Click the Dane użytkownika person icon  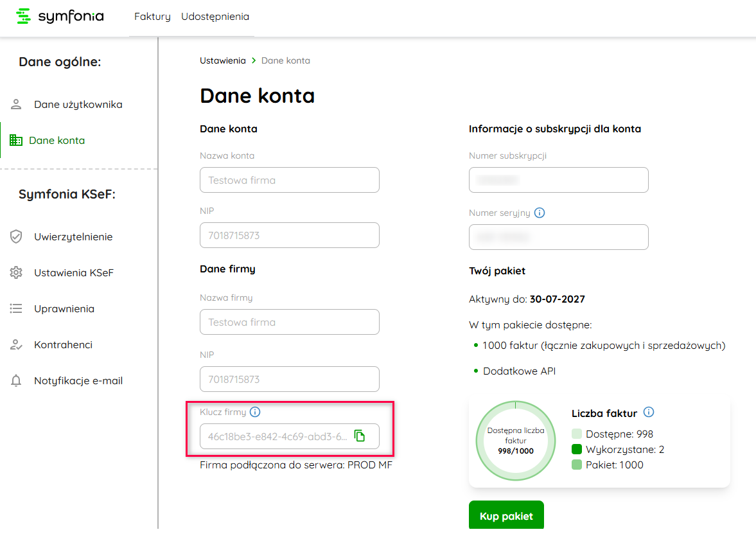16,105
